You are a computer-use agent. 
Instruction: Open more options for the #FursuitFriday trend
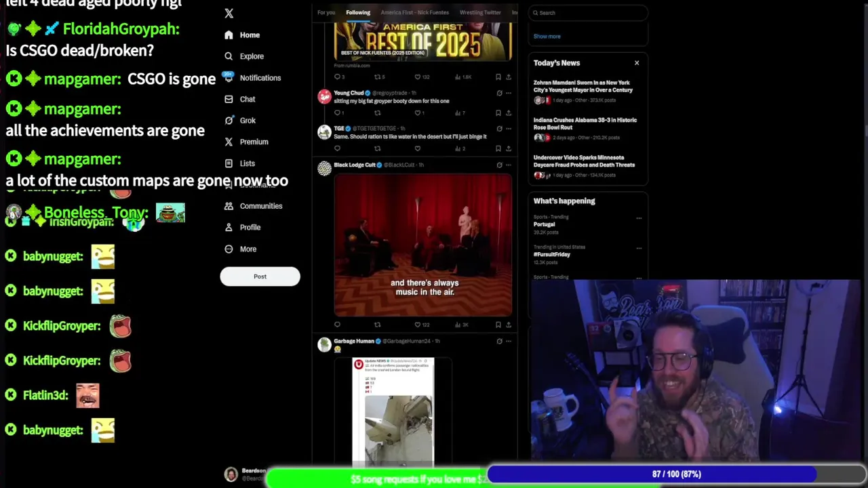coord(639,248)
